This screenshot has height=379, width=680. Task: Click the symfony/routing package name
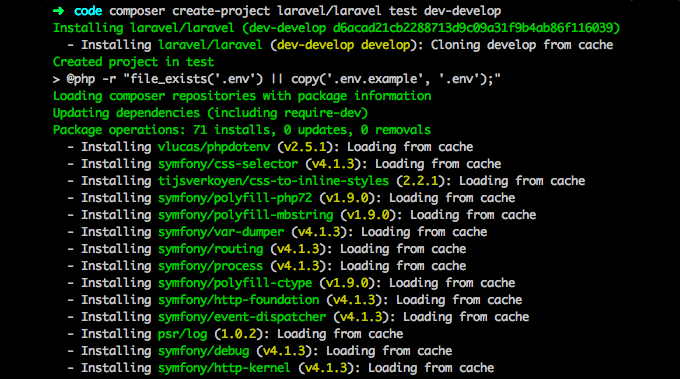pos(210,249)
